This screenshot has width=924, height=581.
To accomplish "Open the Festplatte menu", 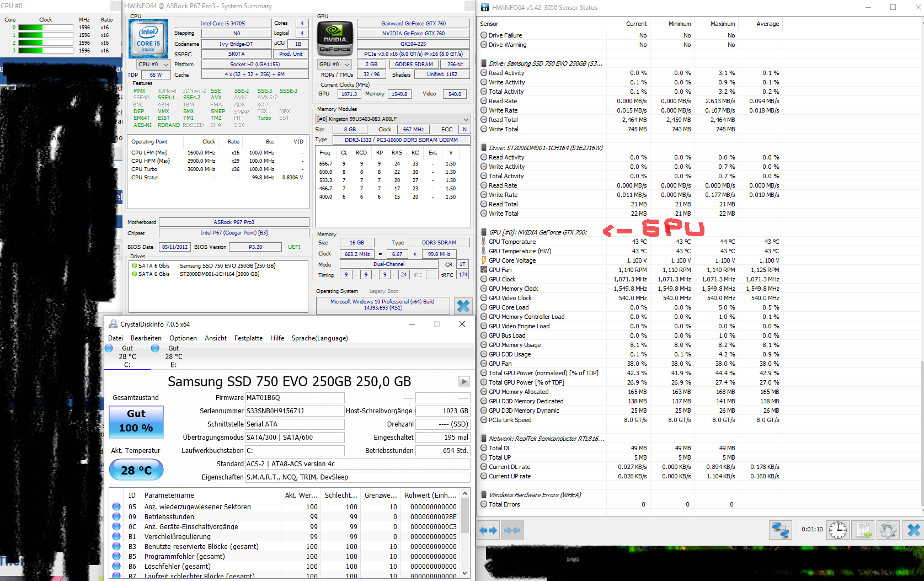I will 248,338.
